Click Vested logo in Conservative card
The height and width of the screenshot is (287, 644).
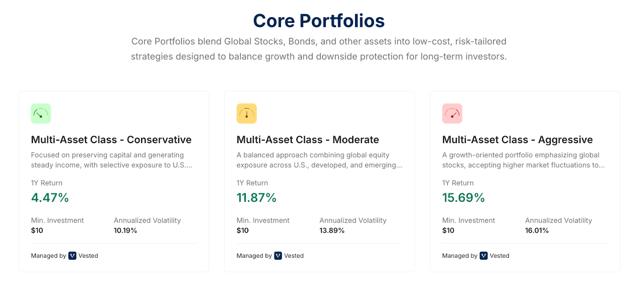click(72, 256)
